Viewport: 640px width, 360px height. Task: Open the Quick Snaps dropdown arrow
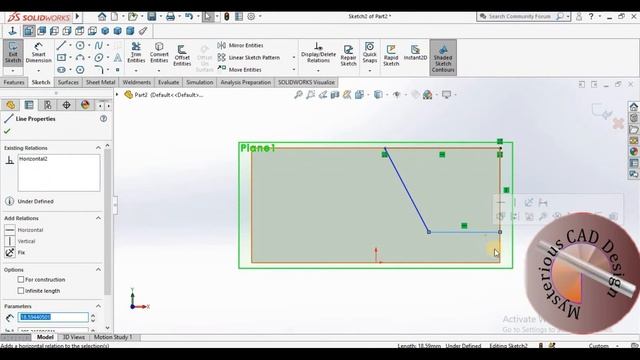click(370, 71)
